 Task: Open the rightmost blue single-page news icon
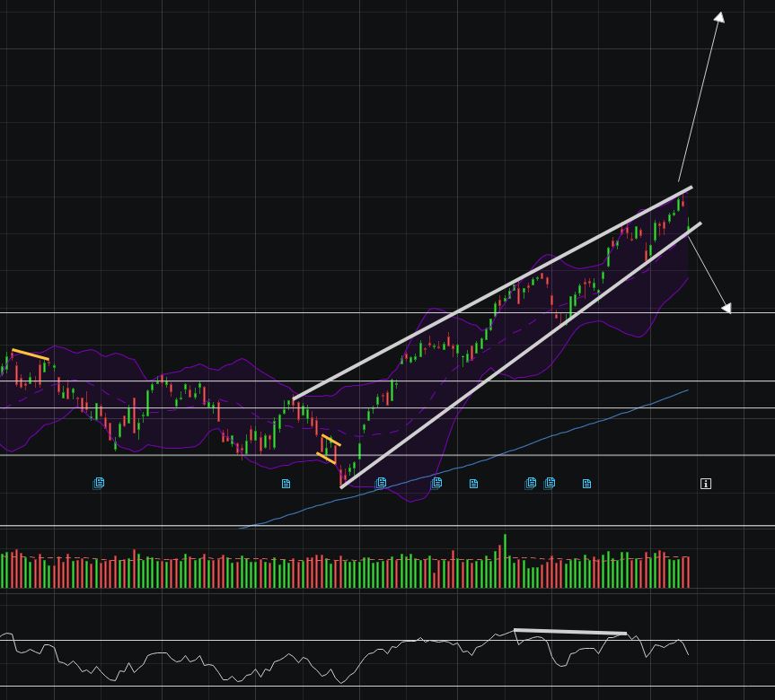[x=586, y=484]
